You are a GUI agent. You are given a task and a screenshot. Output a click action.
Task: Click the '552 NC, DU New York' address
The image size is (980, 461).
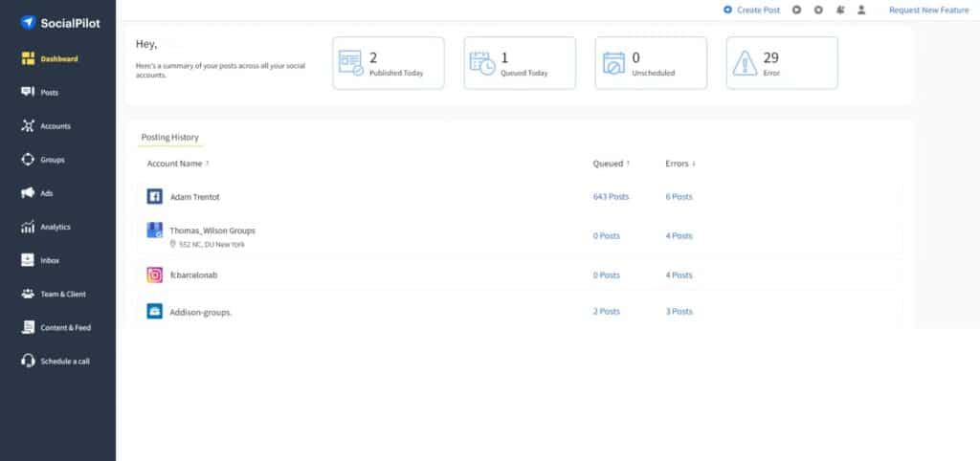pos(212,245)
